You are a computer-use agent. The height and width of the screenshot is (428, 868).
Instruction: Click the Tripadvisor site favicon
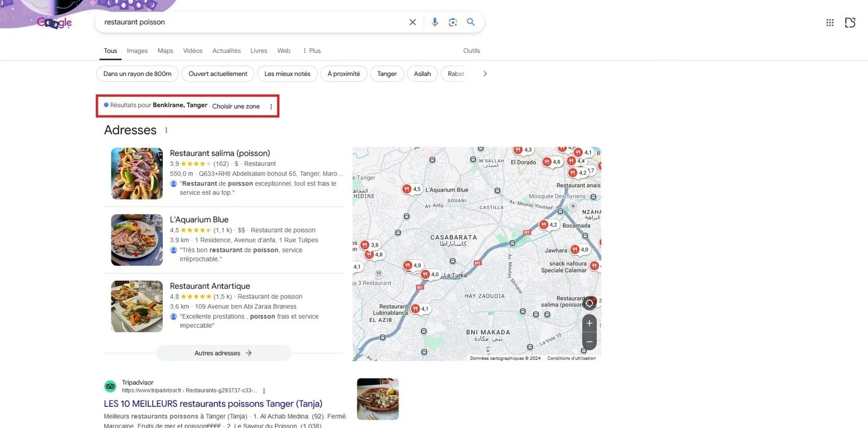[x=110, y=386]
